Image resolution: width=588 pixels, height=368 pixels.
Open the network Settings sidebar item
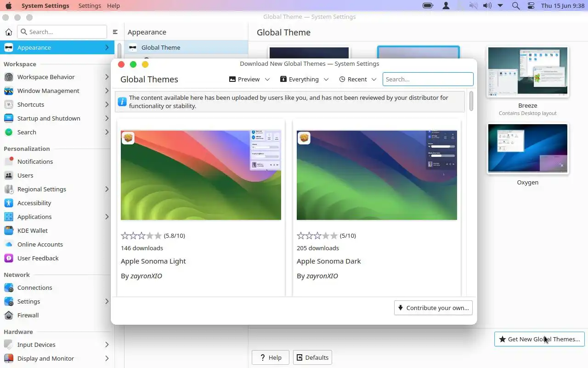57,301
